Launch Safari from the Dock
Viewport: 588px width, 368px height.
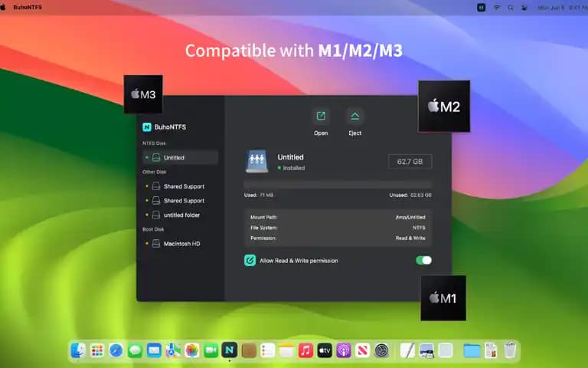pyautogui.click(x=116, y=350)
